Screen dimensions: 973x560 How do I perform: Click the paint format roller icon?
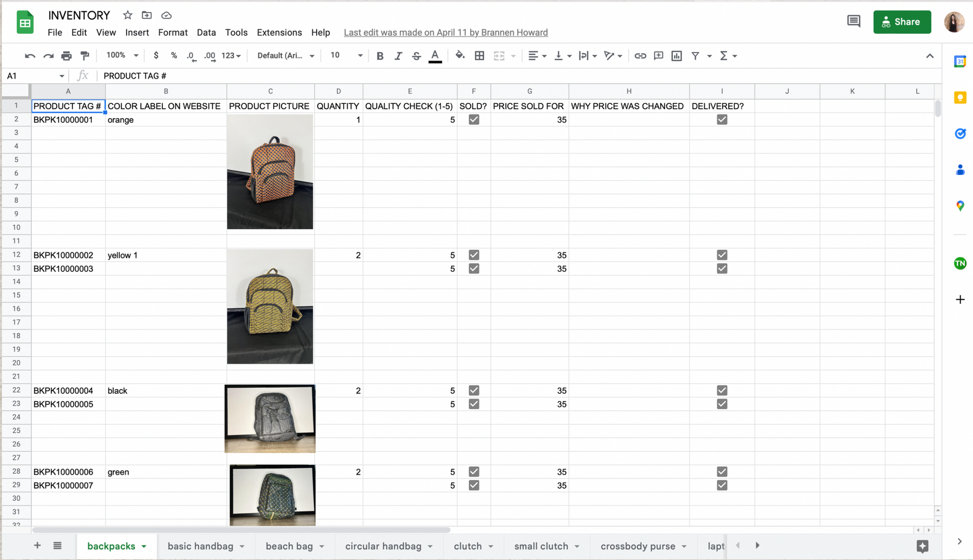[x=84, y=56]
